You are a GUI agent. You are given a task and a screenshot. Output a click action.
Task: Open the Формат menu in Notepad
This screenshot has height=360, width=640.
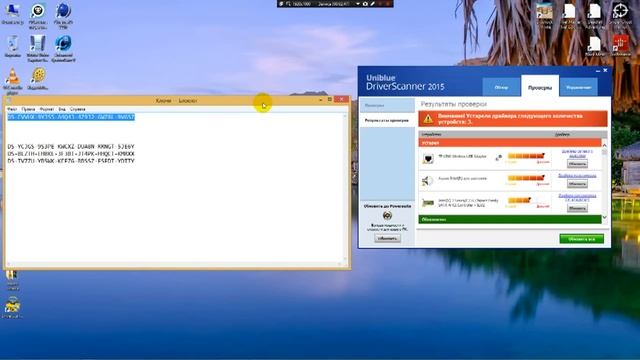point(47,109)
